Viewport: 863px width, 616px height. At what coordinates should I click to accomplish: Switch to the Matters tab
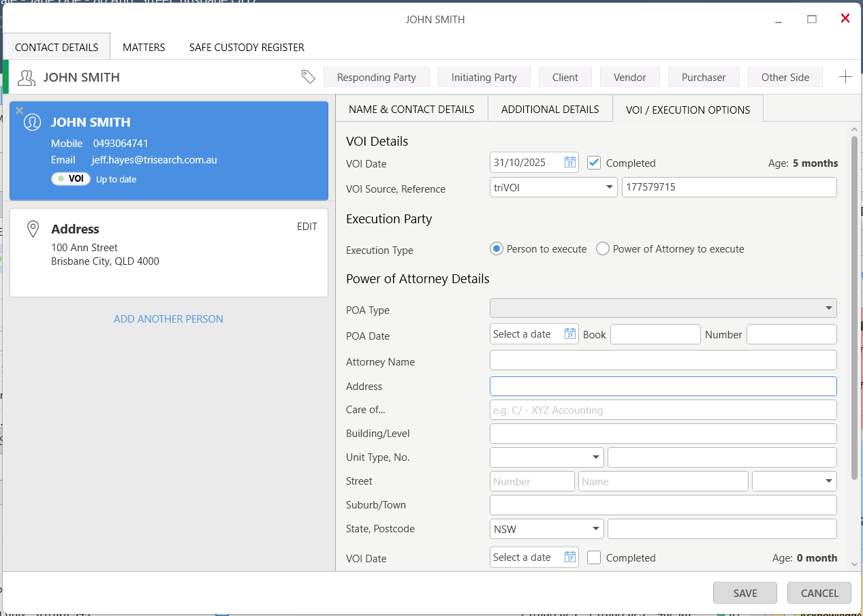pos(144,47)
